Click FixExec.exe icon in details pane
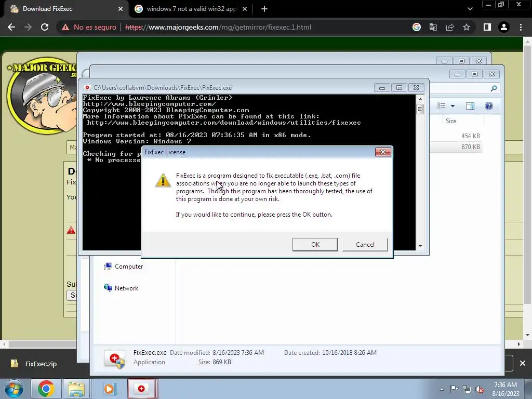532x399 pixels. (x=115, y=358)
